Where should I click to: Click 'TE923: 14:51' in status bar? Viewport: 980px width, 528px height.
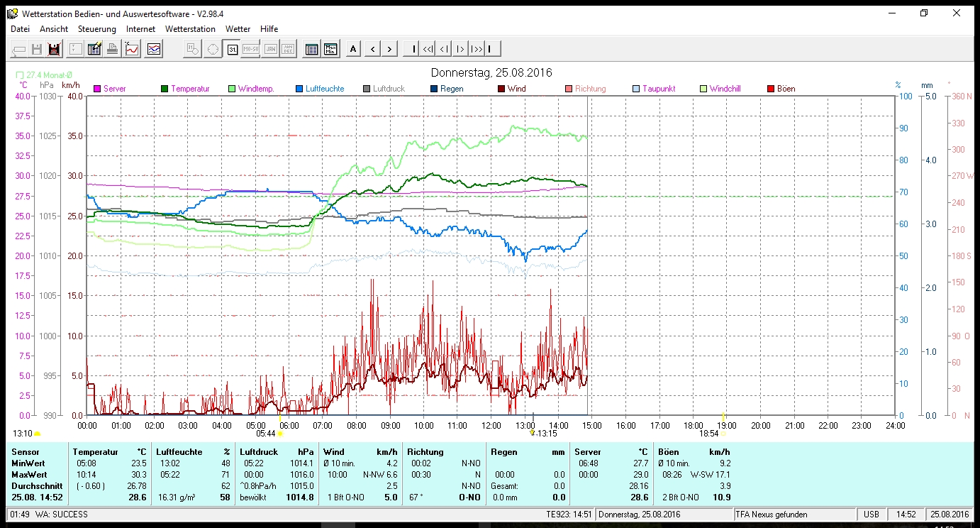tap(569, 514)
